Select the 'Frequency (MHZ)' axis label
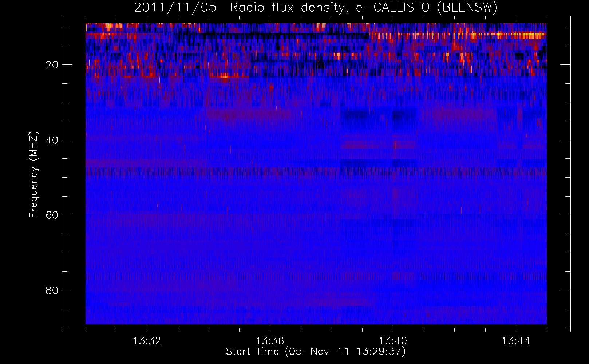Image resolution: width=589 pixels, height=364 pixels. point(33,175)
